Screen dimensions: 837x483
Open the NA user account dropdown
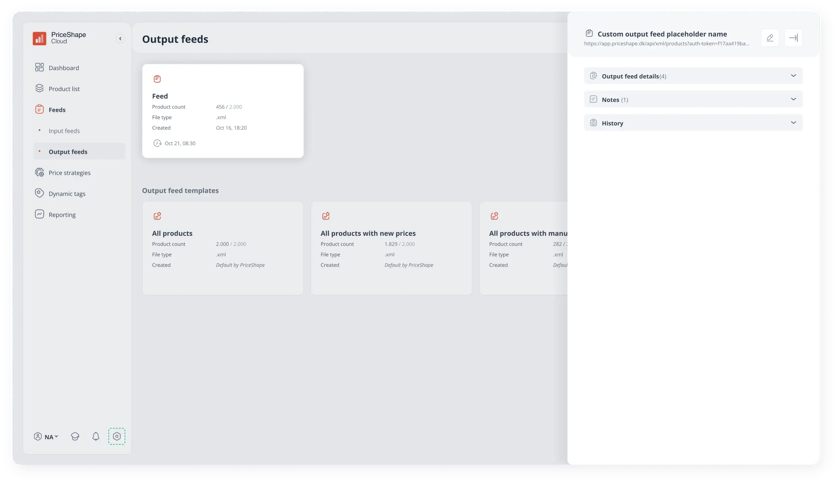46,437
